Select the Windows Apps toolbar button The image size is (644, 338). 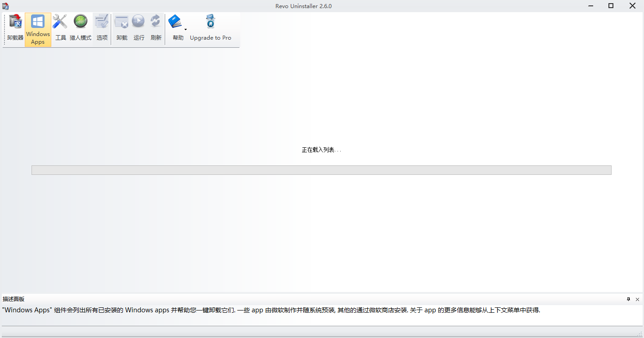(38, 30)
